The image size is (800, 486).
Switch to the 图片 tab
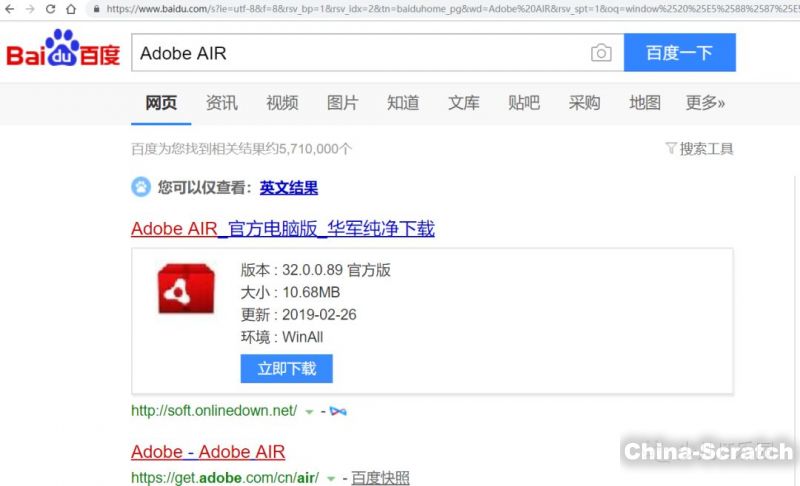point(342,103)
